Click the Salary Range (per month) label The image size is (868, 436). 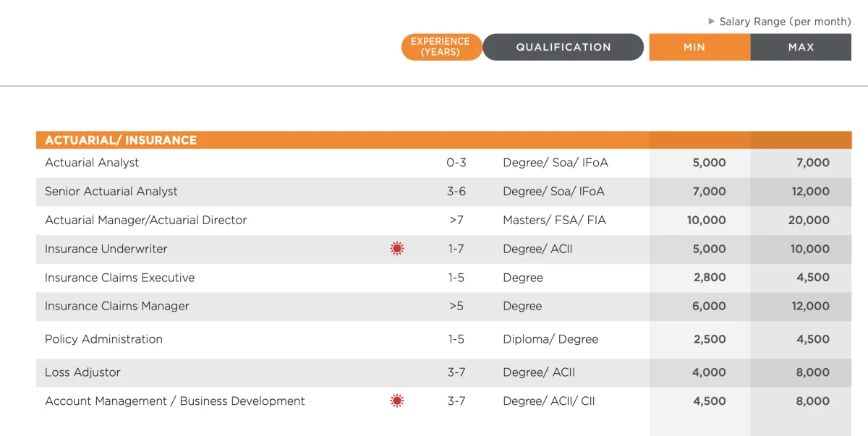click(785, 22)
